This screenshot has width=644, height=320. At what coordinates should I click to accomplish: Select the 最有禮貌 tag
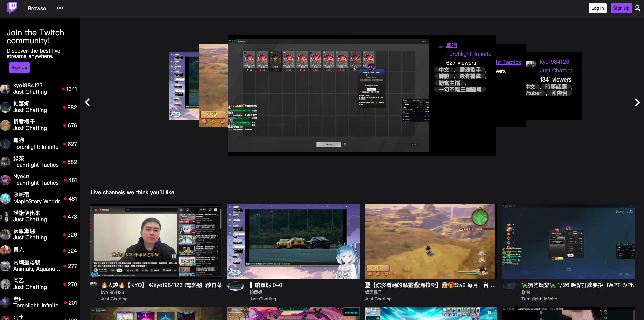pyautogui.click(x=470, y=76)
